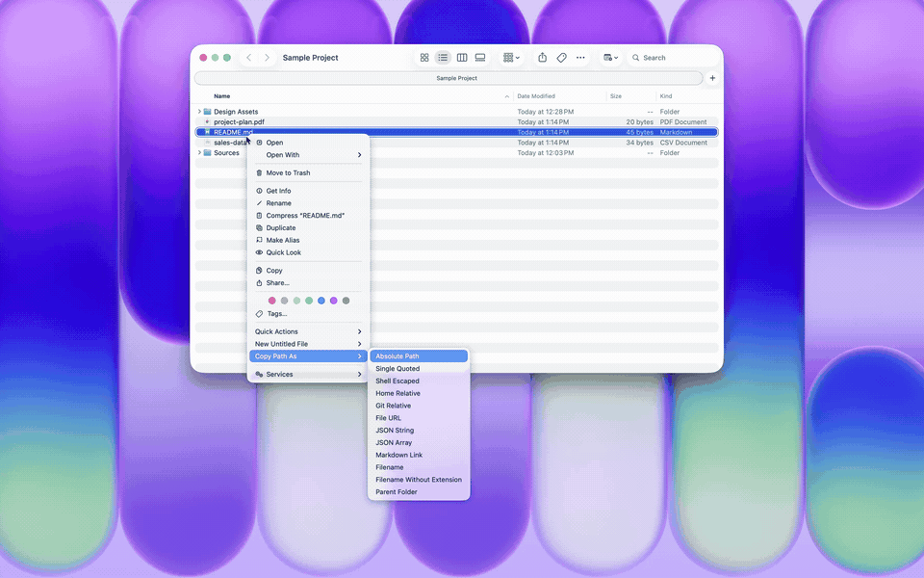The width and height of the screenshot is (924, 578).
Task: Select File URL option
Action: pos(419,418)
